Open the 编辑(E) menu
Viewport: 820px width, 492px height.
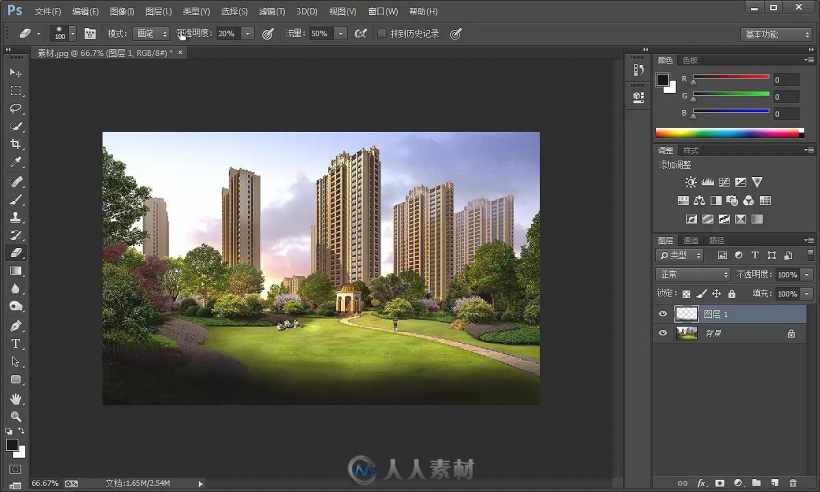[85, 11]
